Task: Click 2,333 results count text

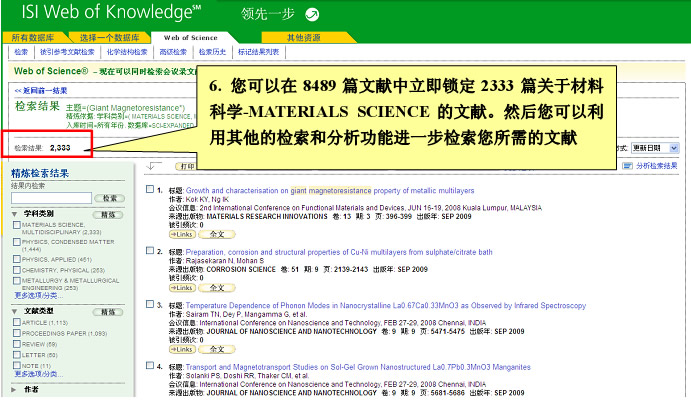Action: tap(60, 148)
